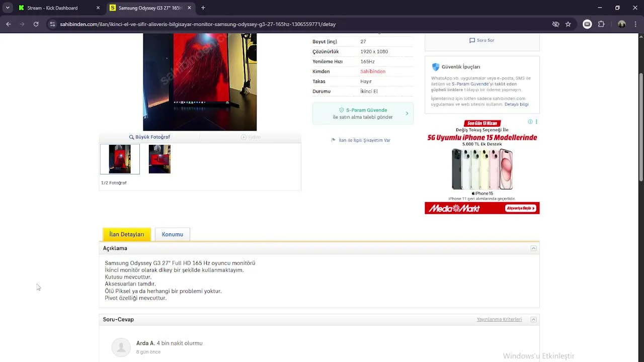Click the main monitor listing photo
Viewport: 644px width, 362px height.
point(200,82)
